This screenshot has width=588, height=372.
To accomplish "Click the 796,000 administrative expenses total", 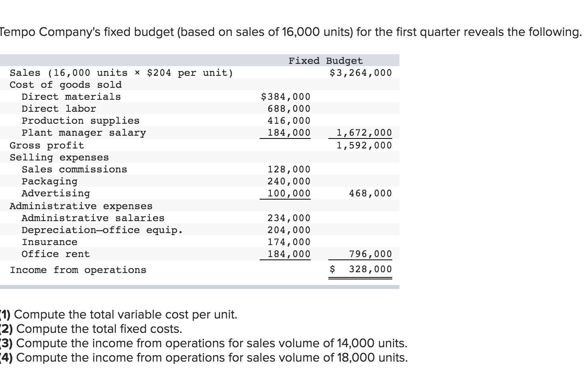I will [x=370, y=254].
